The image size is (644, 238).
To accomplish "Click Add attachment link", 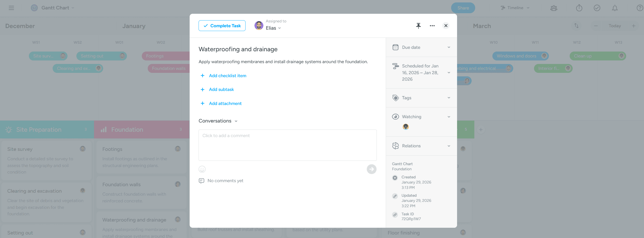I will (225, 103).
